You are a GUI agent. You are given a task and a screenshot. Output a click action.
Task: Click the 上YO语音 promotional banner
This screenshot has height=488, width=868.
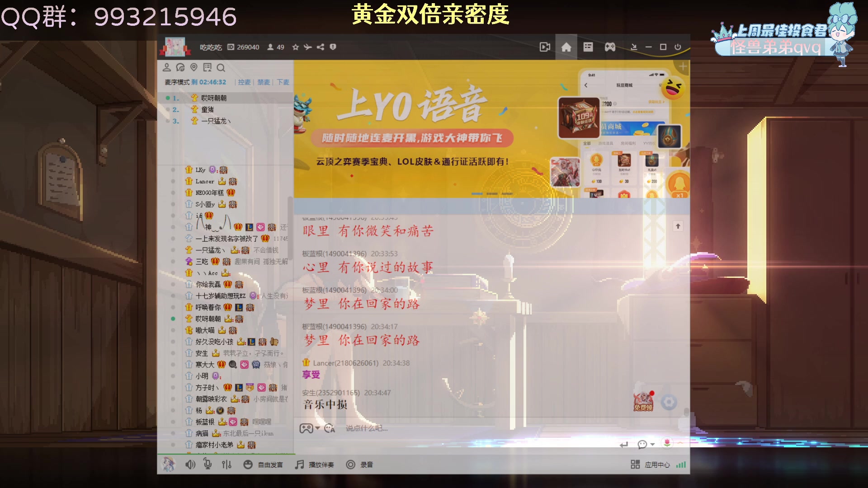pos(492,129)
